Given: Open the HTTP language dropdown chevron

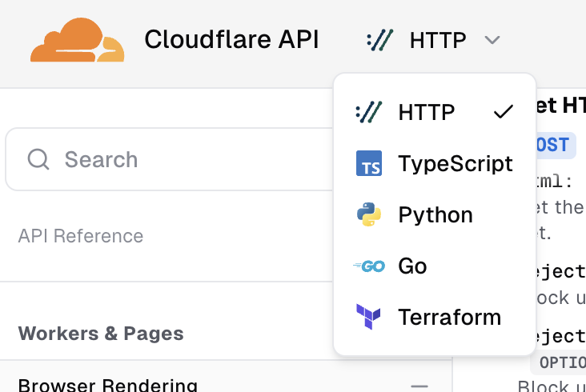Looking at the screenshot, I should [x=492, y=40].
